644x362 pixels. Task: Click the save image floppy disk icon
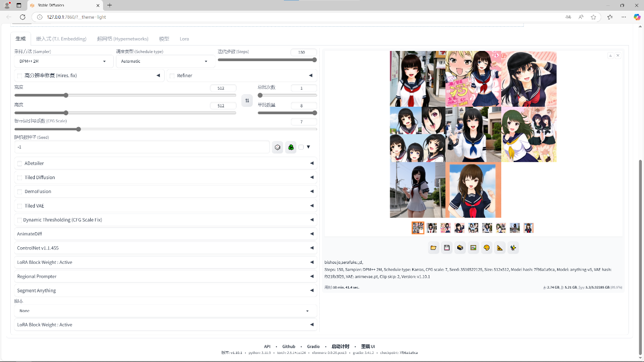447,248
